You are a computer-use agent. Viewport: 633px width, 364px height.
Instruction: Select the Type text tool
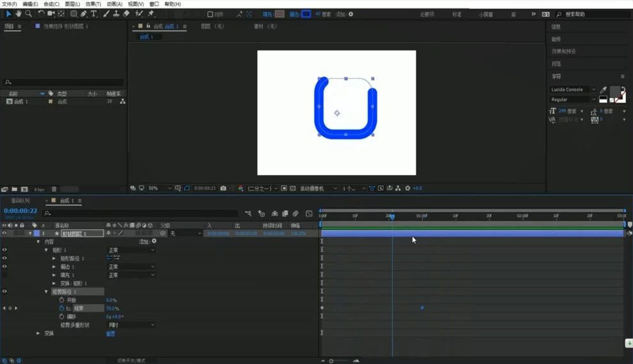(x=93, y=13)
